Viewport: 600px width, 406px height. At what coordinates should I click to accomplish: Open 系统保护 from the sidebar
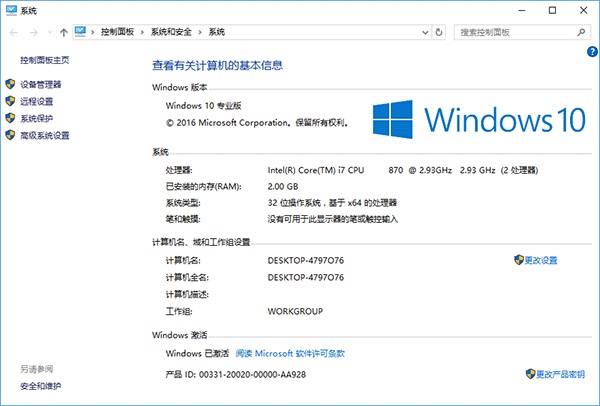pos(37,119)
